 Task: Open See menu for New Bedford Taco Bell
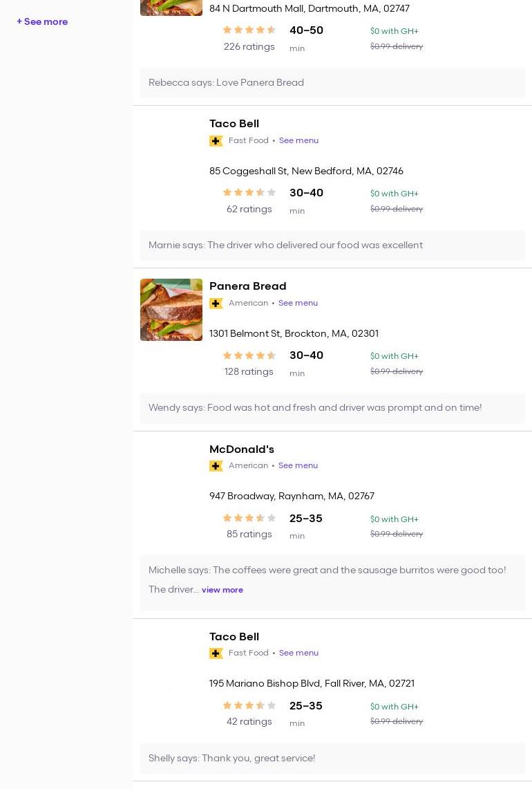click(x=298, y=140)
